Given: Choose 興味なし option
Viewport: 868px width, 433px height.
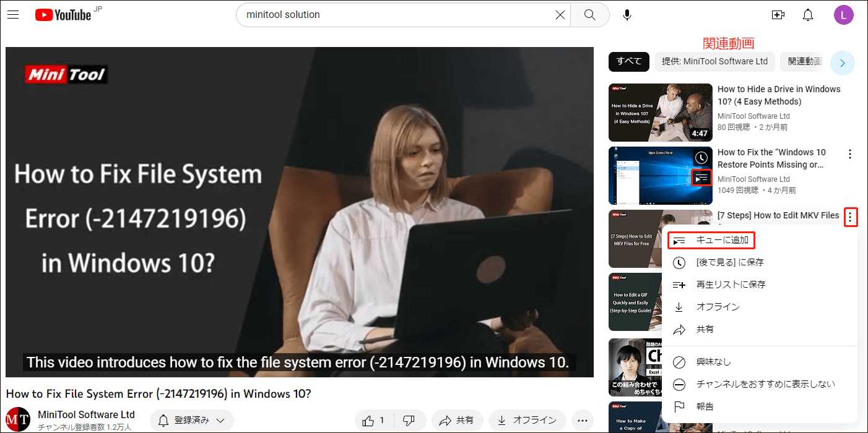Looking at the screenshot, I should (760, 362).
